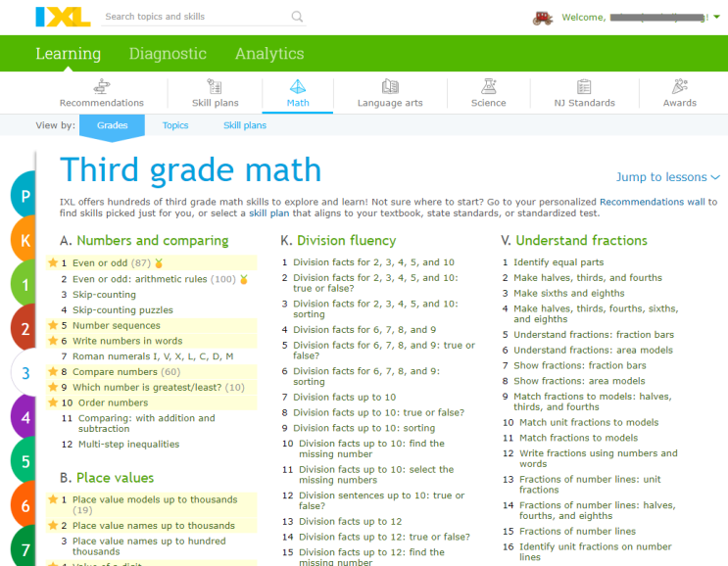Click star beside Number sequences
The width and height of the screenshot is (728, 566).
coord(53,325)
